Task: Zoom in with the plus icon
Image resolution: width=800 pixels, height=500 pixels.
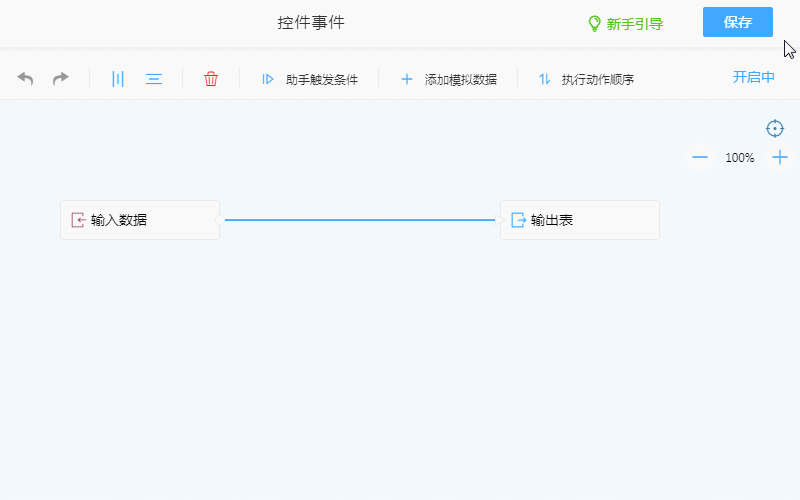Action: tap(780, 158)
